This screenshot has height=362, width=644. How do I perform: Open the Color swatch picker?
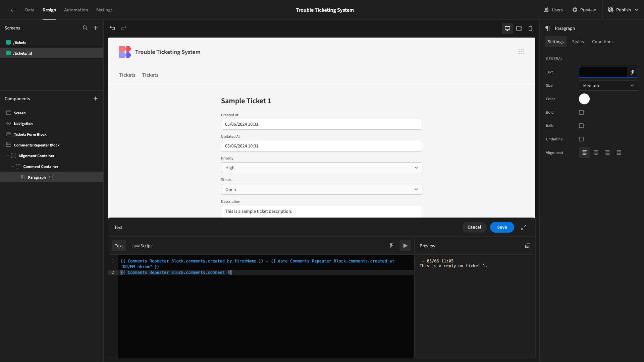coord(584,99)
